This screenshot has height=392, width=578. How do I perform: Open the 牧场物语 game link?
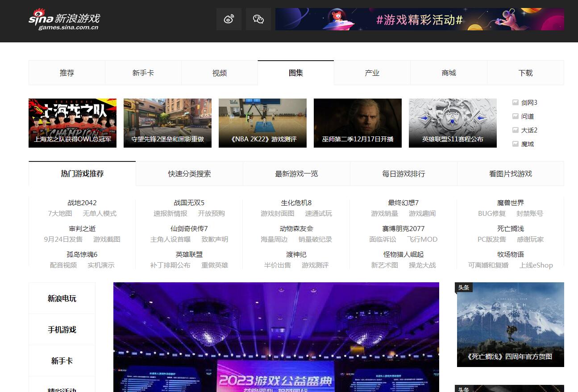click(x=511, y=255)
